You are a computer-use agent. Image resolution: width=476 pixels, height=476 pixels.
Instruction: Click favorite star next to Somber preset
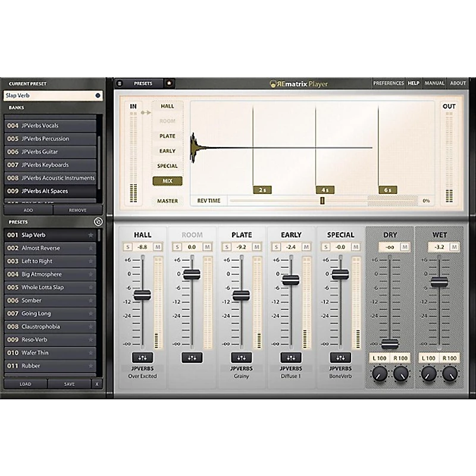(91, 300)
